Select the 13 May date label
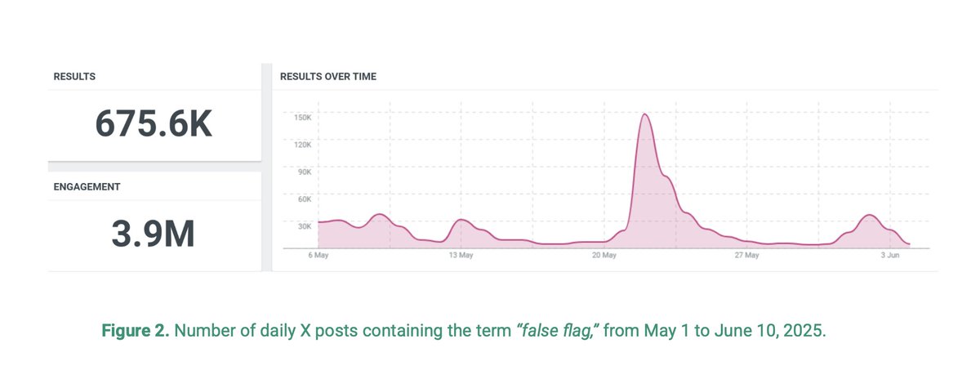Viewport: 980px width, 366px height. point(461,256)
